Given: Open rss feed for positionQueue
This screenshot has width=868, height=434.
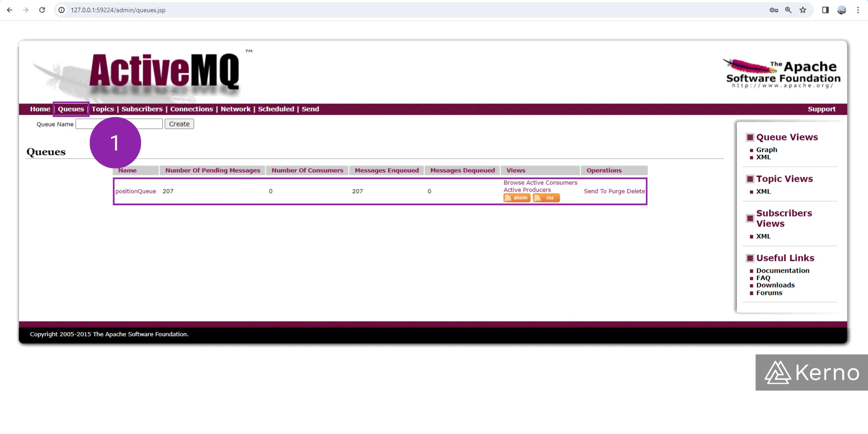Looking at the screenshot, I should pyautogui.click(x=546, y=198).
